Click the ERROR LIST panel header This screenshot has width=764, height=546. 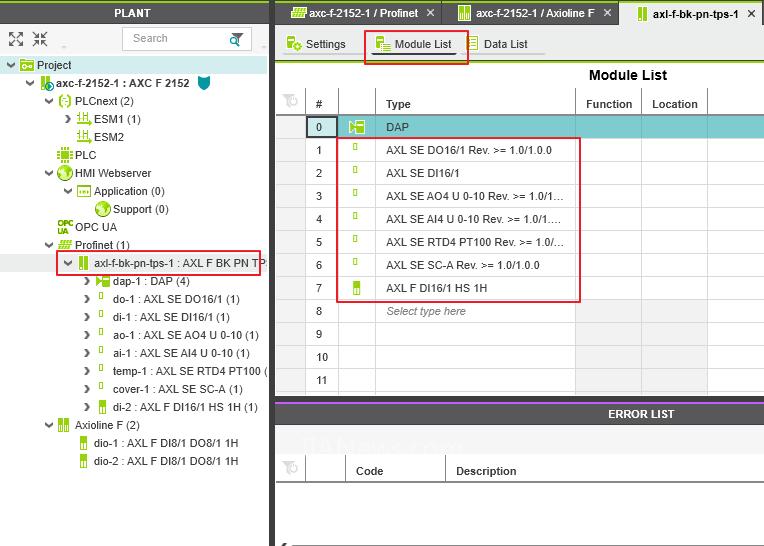519,414
